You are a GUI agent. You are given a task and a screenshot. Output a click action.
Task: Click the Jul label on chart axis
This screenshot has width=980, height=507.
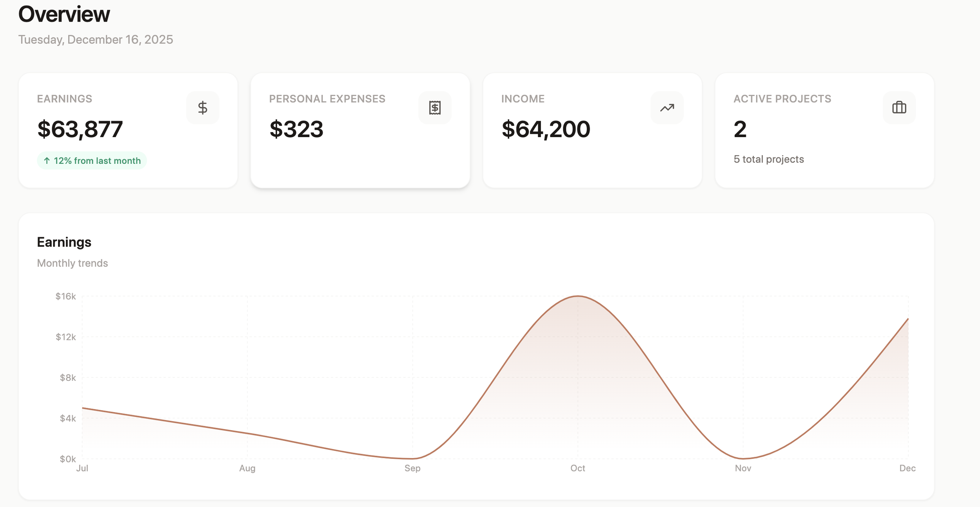click(x=82, y=468)
